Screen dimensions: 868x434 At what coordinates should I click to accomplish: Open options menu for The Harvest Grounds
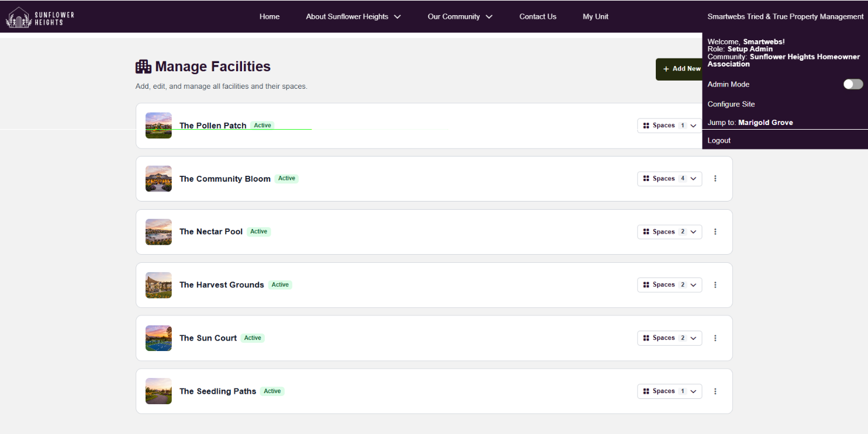[x=715, y=285]
